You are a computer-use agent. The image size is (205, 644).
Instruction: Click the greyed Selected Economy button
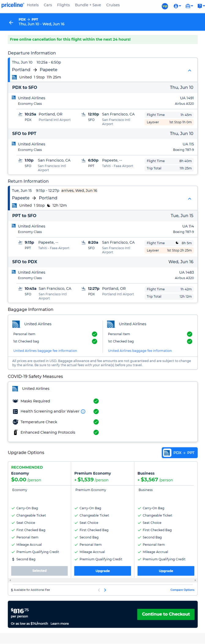[39, 571]
